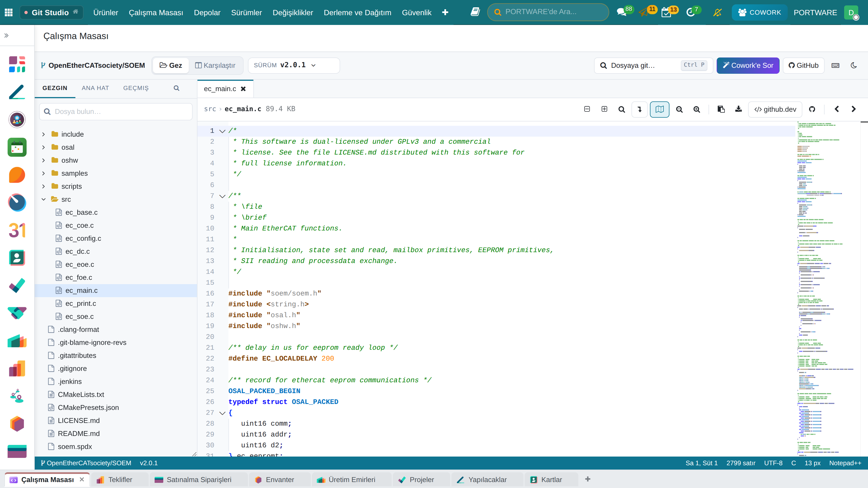868x488 pixels.
Task: Open file on GitHub octocat icon
Action: (x=812, y=109)
